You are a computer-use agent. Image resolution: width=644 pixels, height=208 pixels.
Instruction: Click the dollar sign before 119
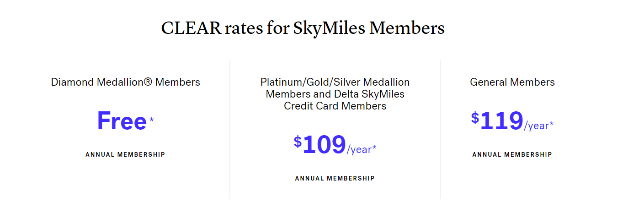(475, 118)
